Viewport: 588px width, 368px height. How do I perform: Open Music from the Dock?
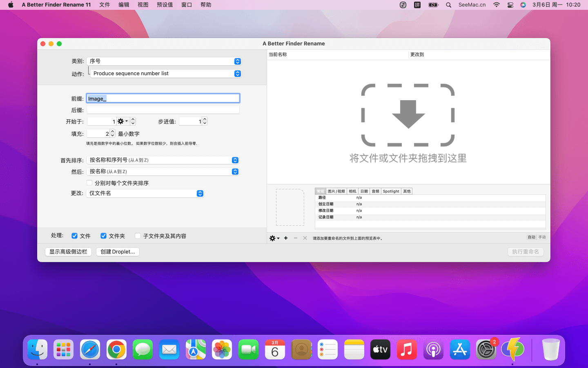407,350
